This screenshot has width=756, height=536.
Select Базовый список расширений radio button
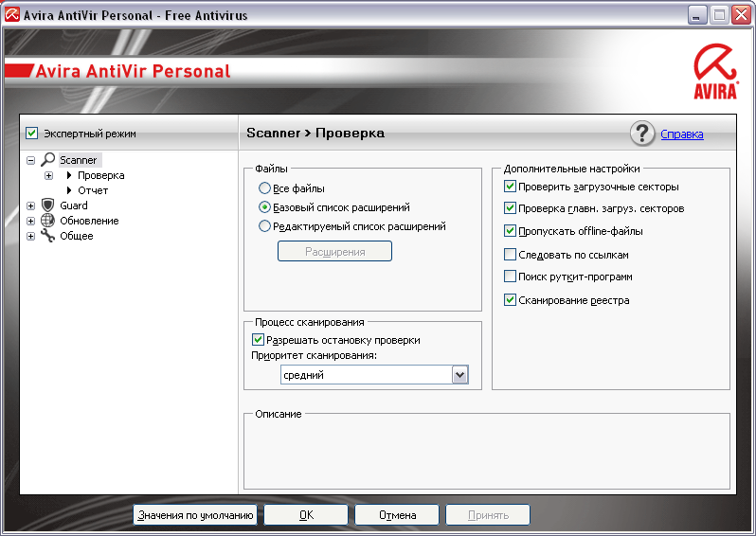[264, 207]
